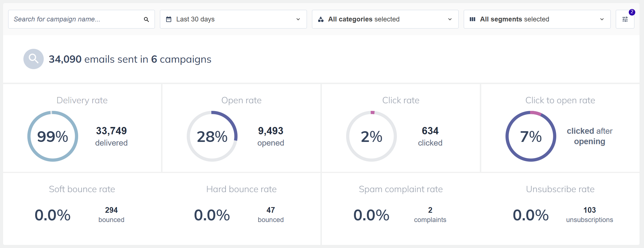Focus the campaign name search field
The image size is (644, 248).
coord(76,19)
